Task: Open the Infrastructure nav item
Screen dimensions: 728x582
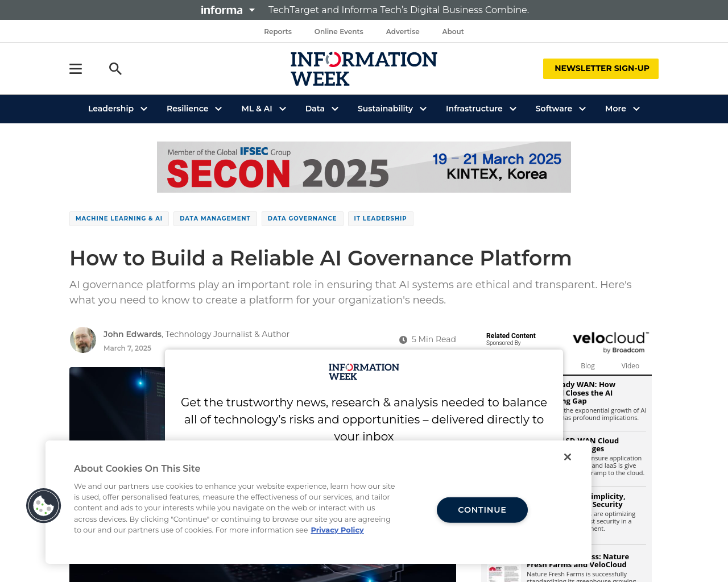Action: pos(474,109)
